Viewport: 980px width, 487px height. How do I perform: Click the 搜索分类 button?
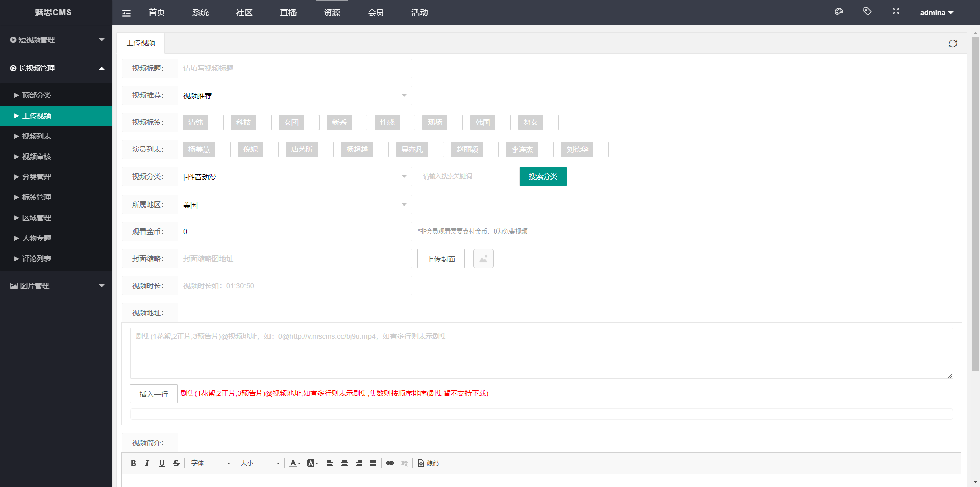(x=543, y=176)
